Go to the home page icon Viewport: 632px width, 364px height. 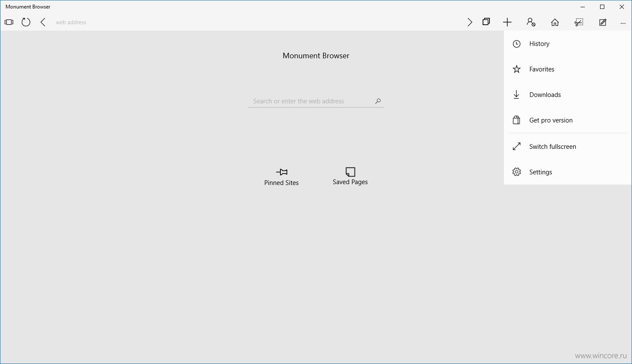coord(555,22)
